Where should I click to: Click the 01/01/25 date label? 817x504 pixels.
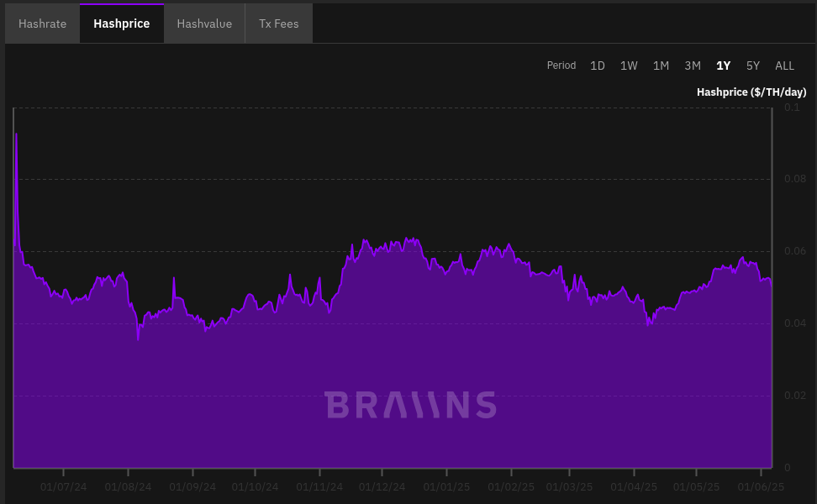(446, 487)
